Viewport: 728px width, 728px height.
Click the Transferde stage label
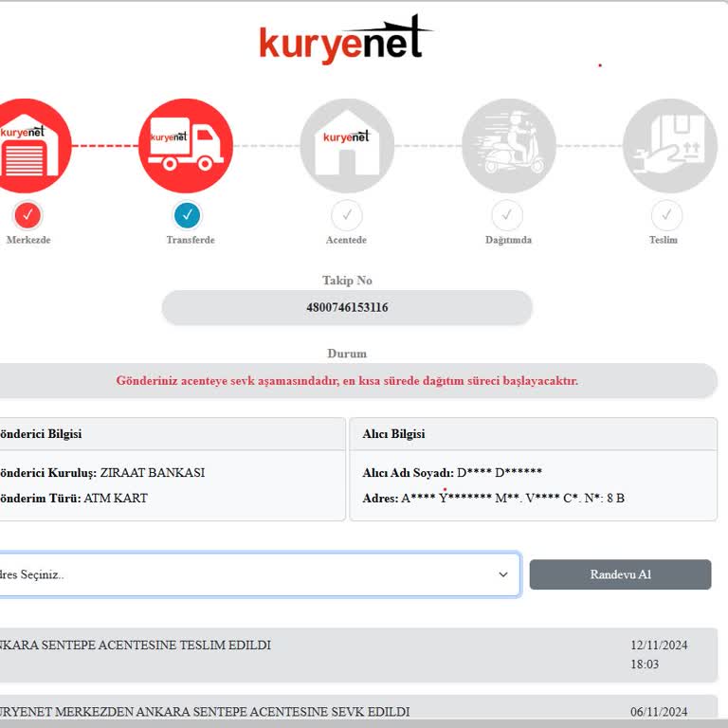(191, 240)
